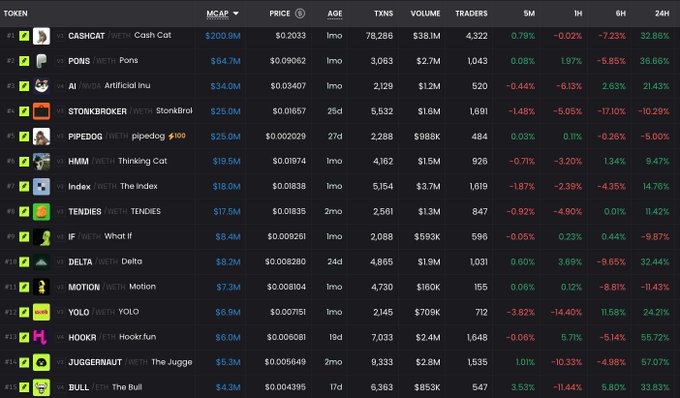Click the 25d age cell

pos(335,111)
